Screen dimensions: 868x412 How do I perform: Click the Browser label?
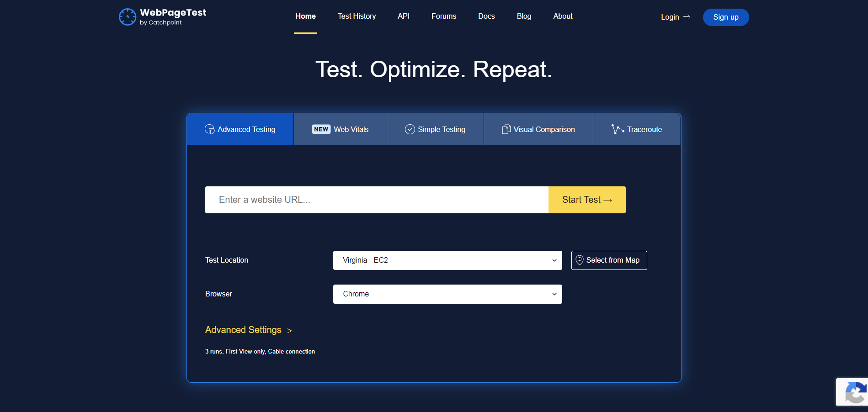[x=218, y=294]
